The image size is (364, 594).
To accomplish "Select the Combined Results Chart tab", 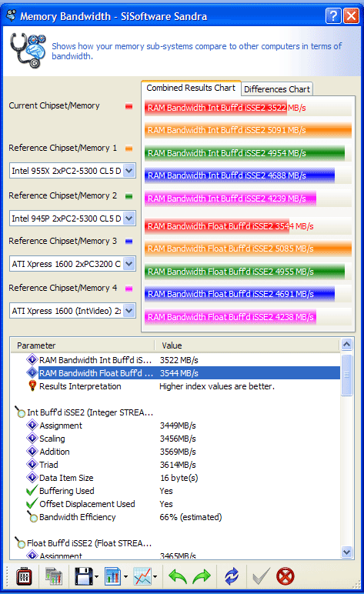I will [191, 88].
